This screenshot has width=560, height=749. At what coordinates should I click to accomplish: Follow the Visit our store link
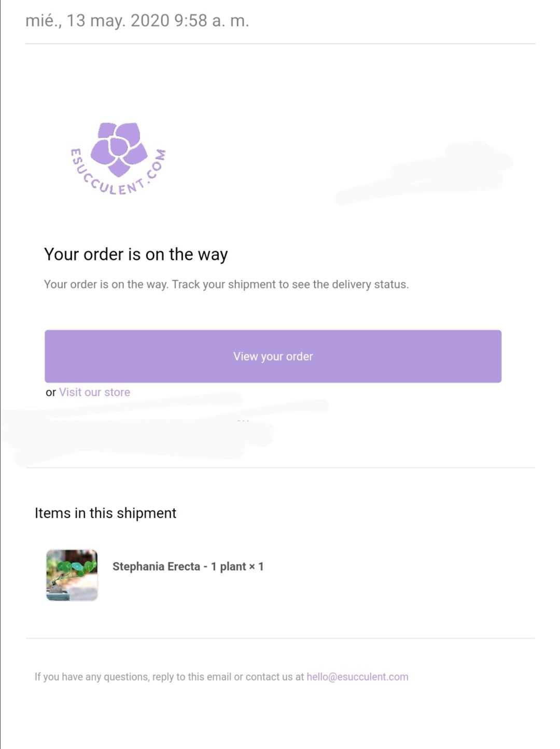pos(94,392)
